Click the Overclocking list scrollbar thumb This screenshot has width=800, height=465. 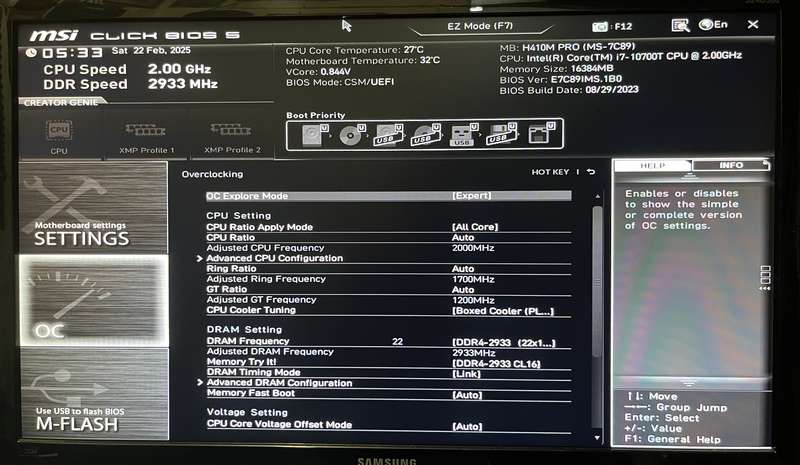[597, 281]
